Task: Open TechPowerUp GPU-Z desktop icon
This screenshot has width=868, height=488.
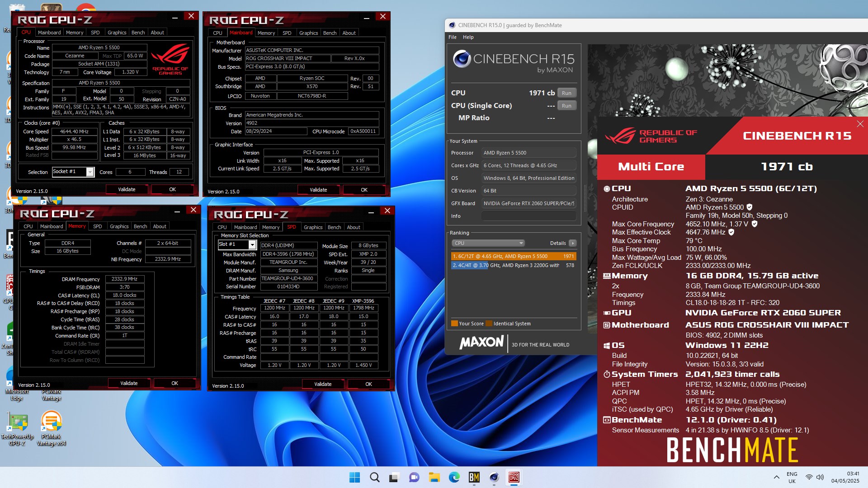Action: click(x=17, y=428)
